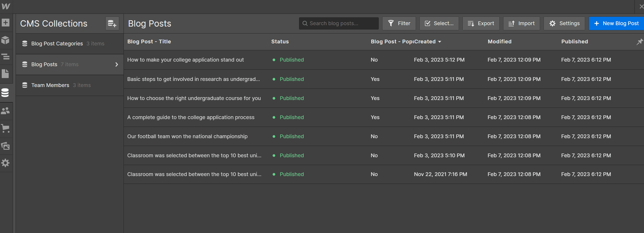Sort by Published column header
644x233 pixels.
click(575, 42)
